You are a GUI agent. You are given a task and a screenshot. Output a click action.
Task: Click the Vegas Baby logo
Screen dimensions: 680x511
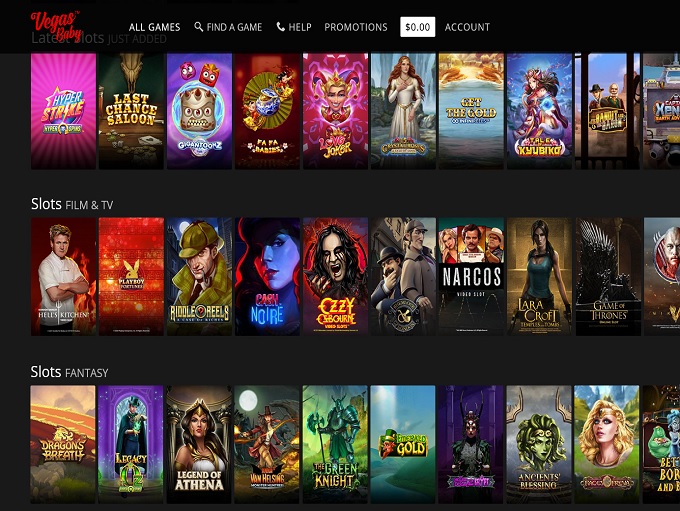click(x=56, y=26)
